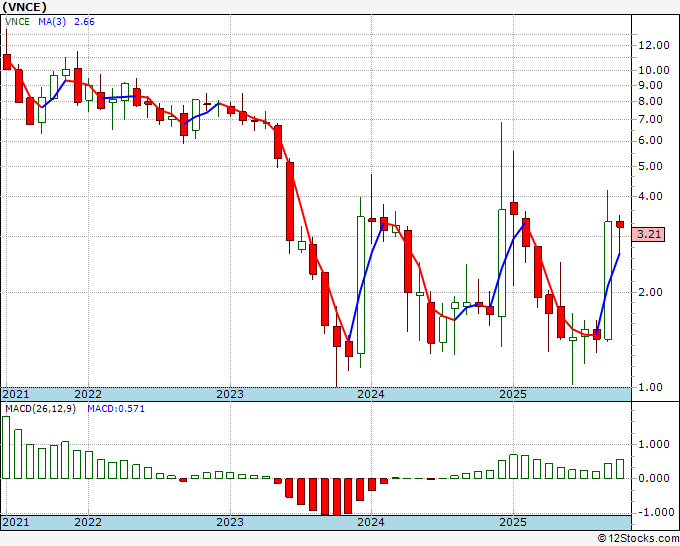Click the tall first MACD histogram bar
680x546 pixels.
[7, 447]
